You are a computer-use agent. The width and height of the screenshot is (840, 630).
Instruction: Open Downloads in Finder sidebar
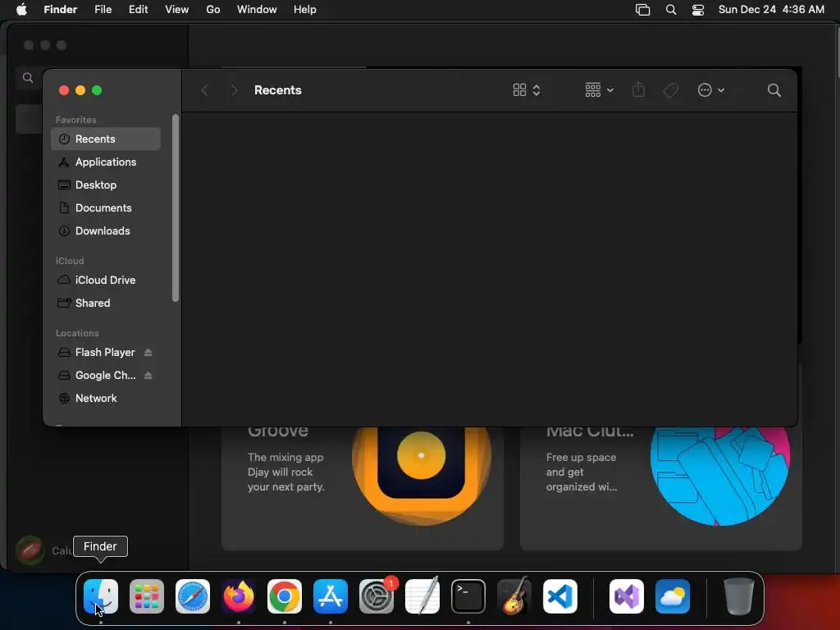coord(106,231)
